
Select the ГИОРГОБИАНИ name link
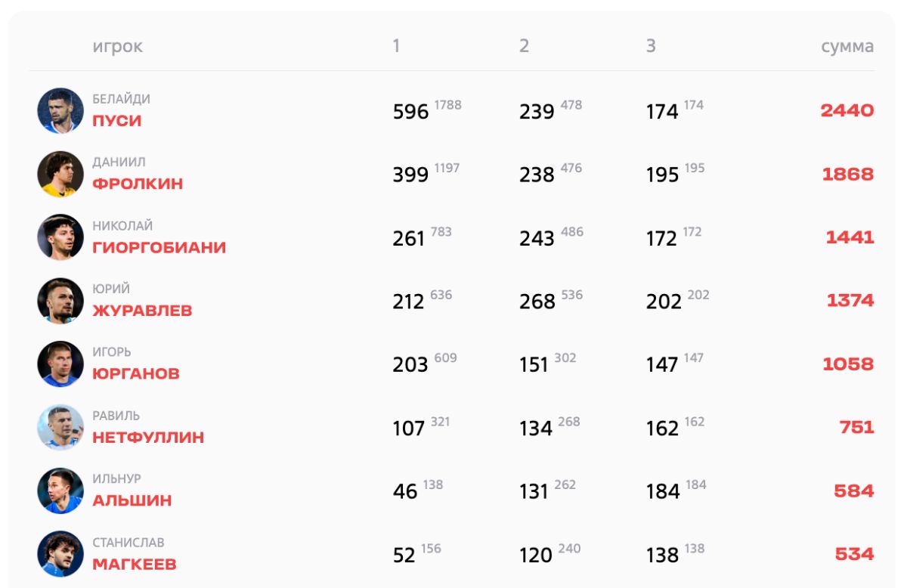159,247
